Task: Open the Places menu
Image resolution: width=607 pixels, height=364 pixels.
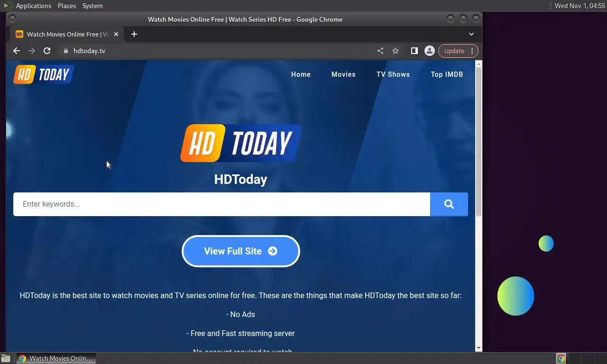Action: 67,6
